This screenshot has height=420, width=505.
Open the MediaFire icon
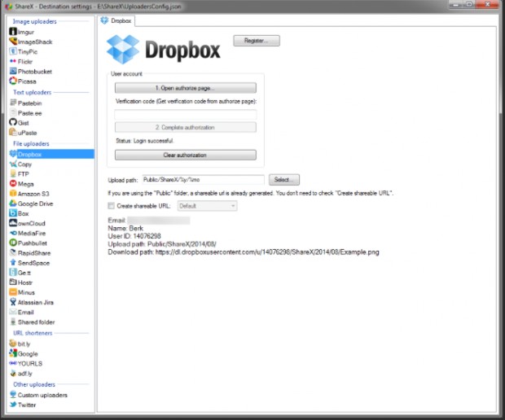[13, 233]
